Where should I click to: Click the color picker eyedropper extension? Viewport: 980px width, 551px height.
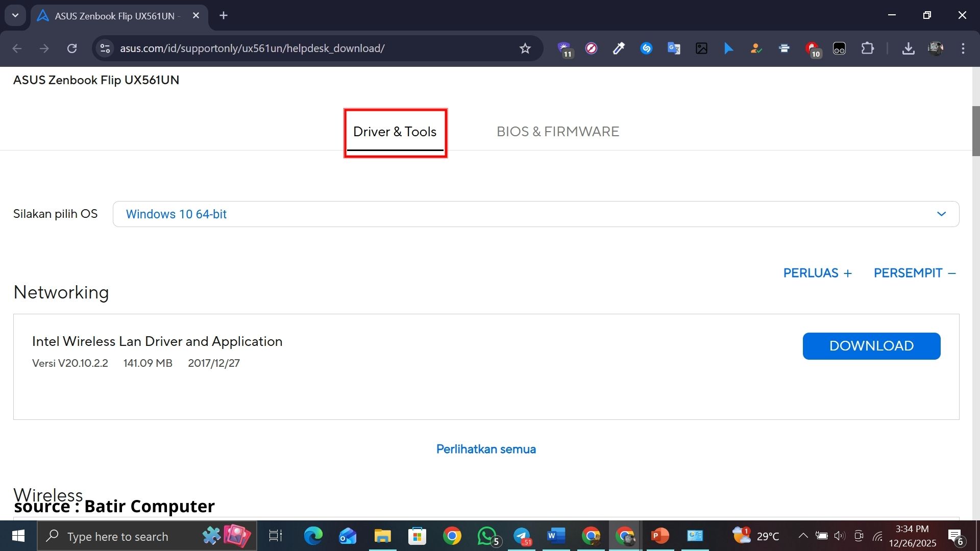[x=619, y=48]
